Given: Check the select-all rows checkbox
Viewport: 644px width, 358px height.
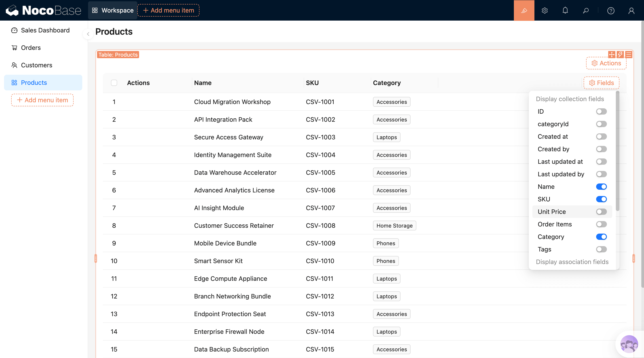Looking at the screenshot, I should (x=114, y=83).
